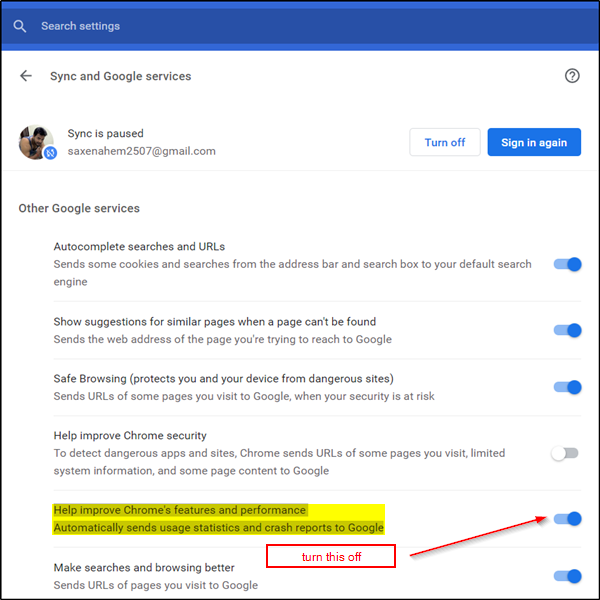The image size is (600, 600).
Task: Click Sign in again button
Action: [x=534, y=142]
